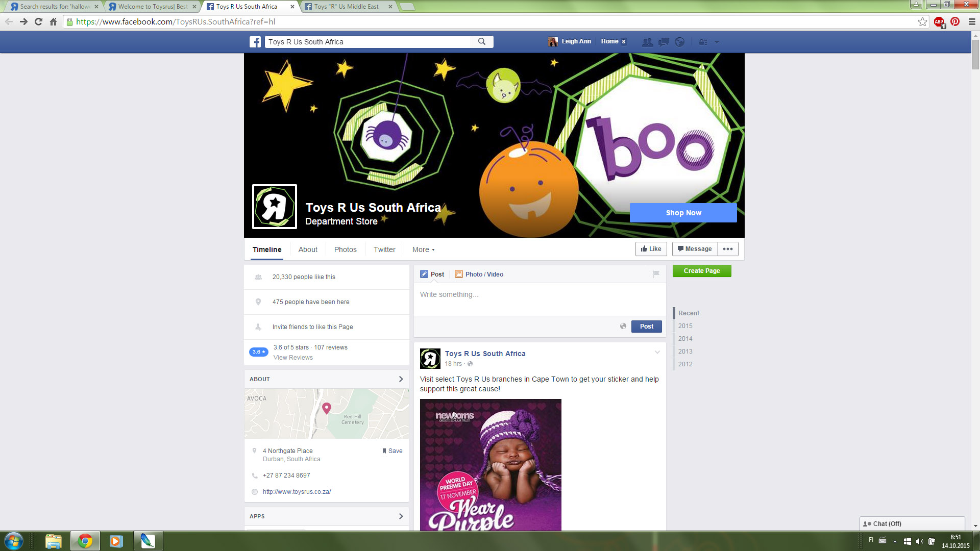Open the friend requests icon

coord(647,42)
